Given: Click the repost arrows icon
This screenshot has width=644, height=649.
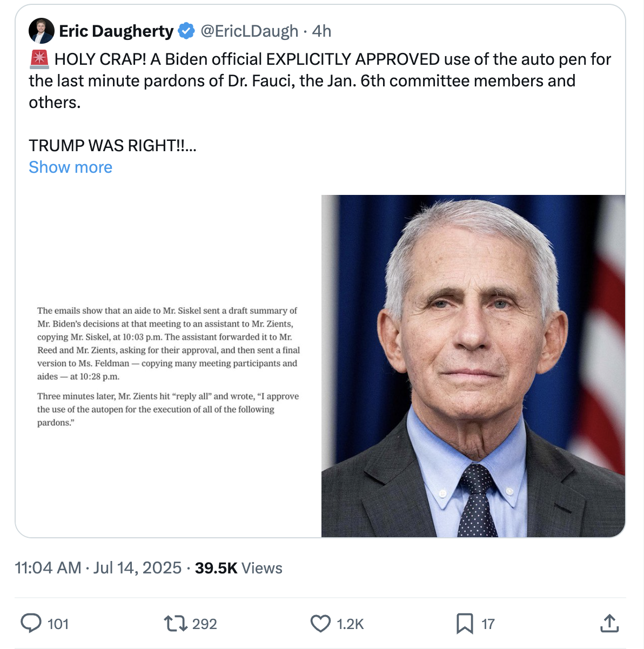Looking at the screenshot, I should [x=175, y=624].
